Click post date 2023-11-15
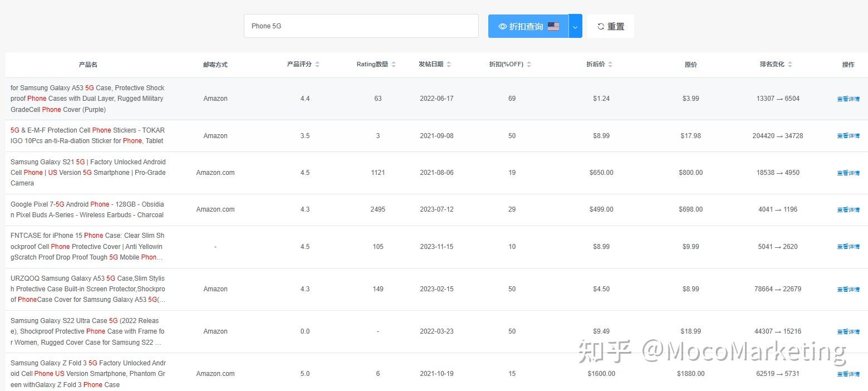The height and width of the screenshot is (391, 868). point(437,247)
